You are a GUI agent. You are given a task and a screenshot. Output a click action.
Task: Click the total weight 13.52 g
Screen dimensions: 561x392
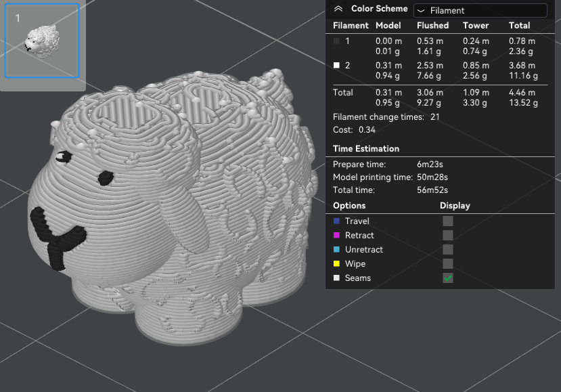tap(523, 103)
